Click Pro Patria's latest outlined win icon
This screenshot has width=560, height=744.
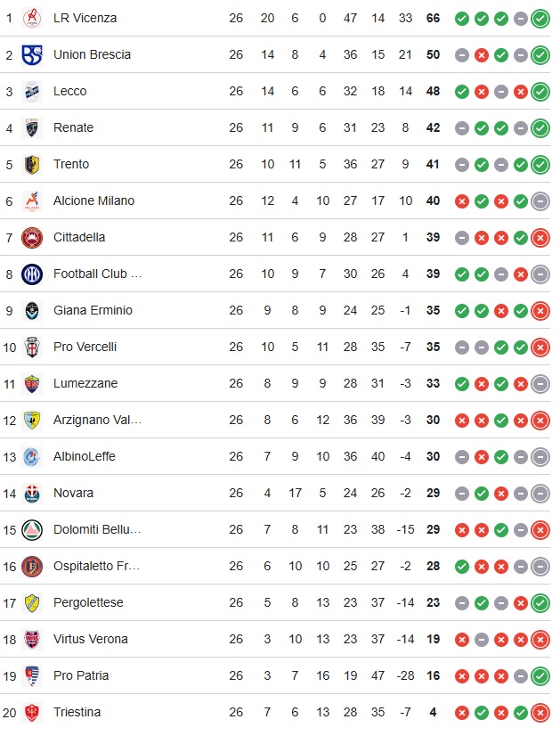coord(540,675)
